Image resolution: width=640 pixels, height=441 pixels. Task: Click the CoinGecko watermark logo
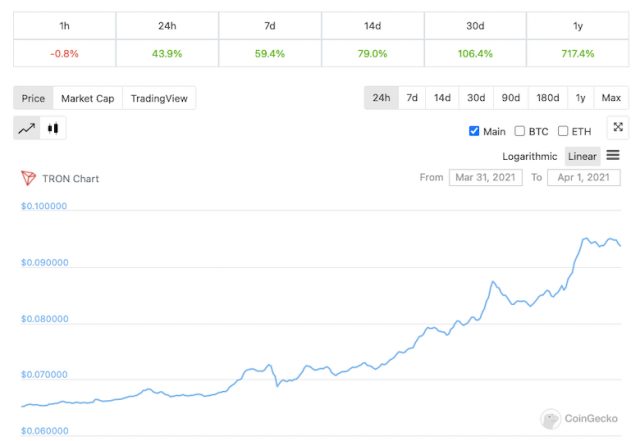pyautogui.click(x=550, y=419)
